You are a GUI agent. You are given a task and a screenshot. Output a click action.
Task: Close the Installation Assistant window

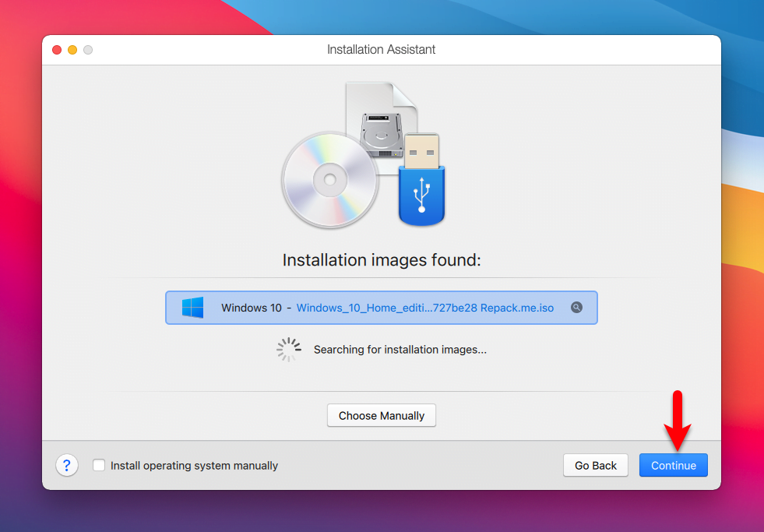[57, 50]
